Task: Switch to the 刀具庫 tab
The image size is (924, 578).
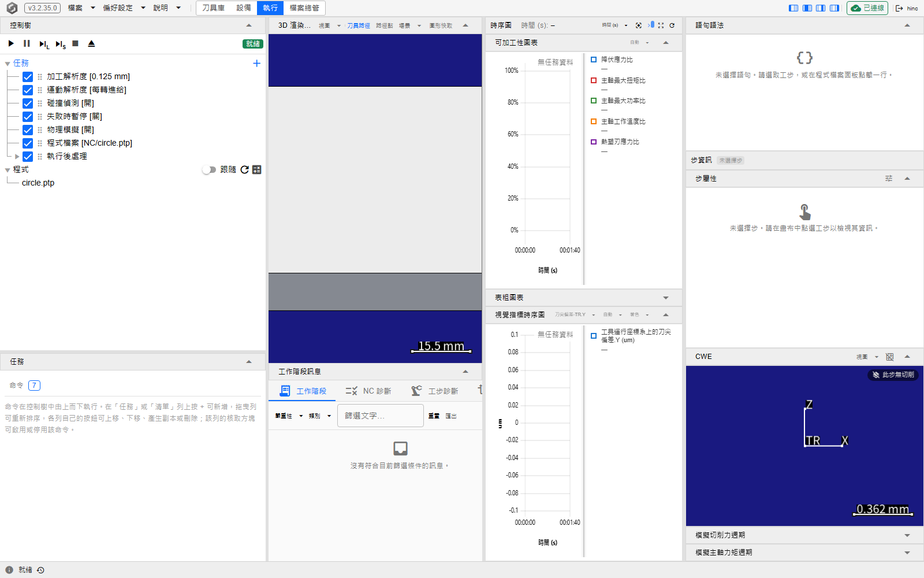Action: click(213, 8)
